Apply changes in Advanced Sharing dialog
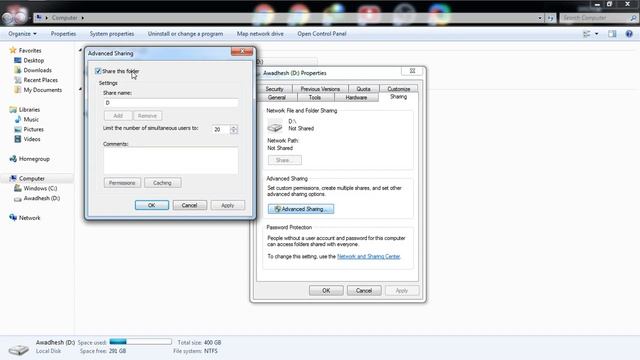Viewport: 640px width, 360px height. (x=228, y=205)
